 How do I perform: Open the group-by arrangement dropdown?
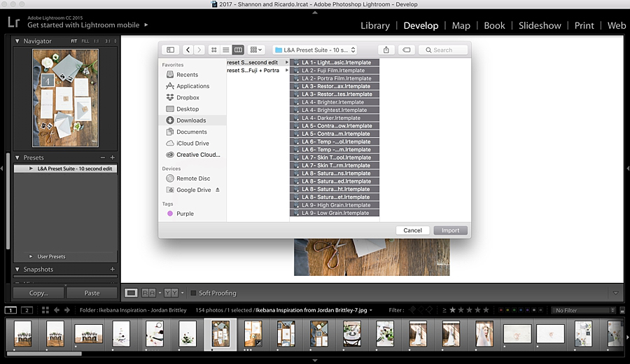pos(256,50)
